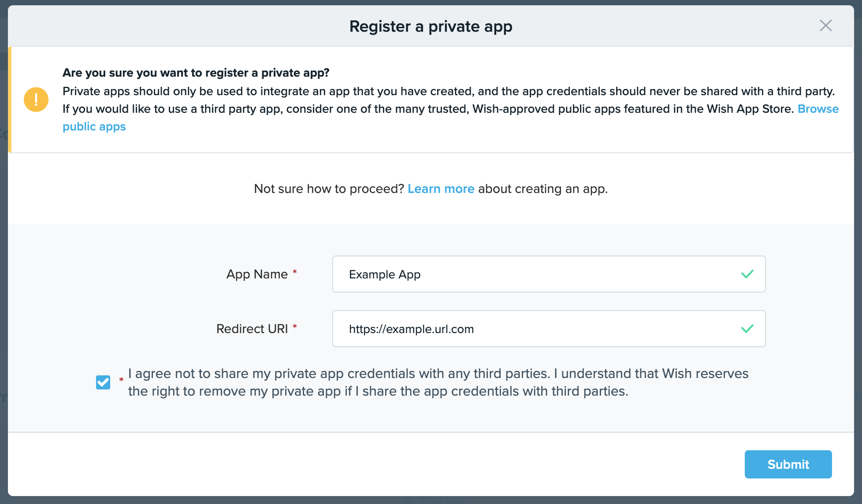This screenshot has width=862, height=504.
Task: Click the App Name label
Action: tap(256, 274)
